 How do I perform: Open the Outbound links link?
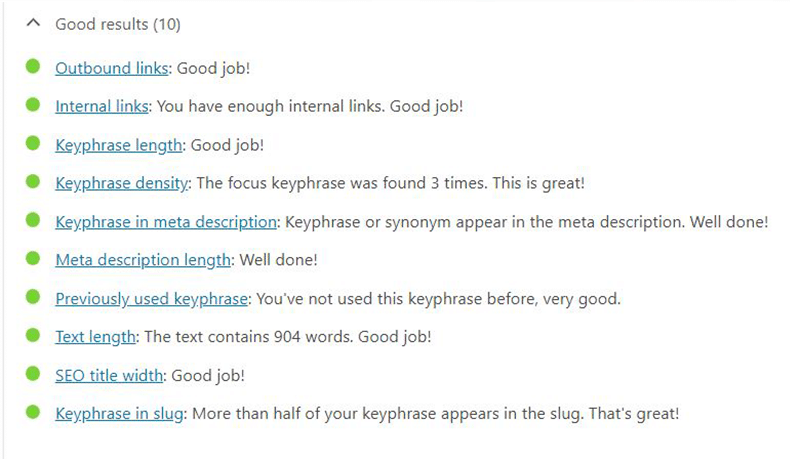point(112,69)
